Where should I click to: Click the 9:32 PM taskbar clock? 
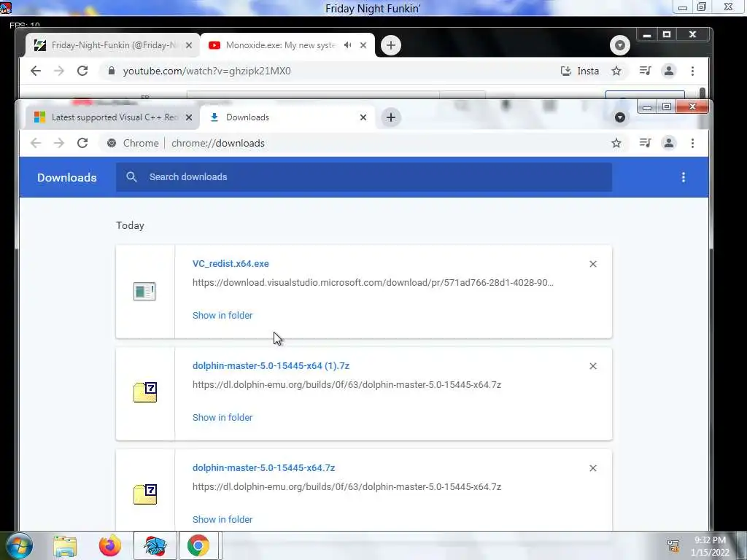710,540
